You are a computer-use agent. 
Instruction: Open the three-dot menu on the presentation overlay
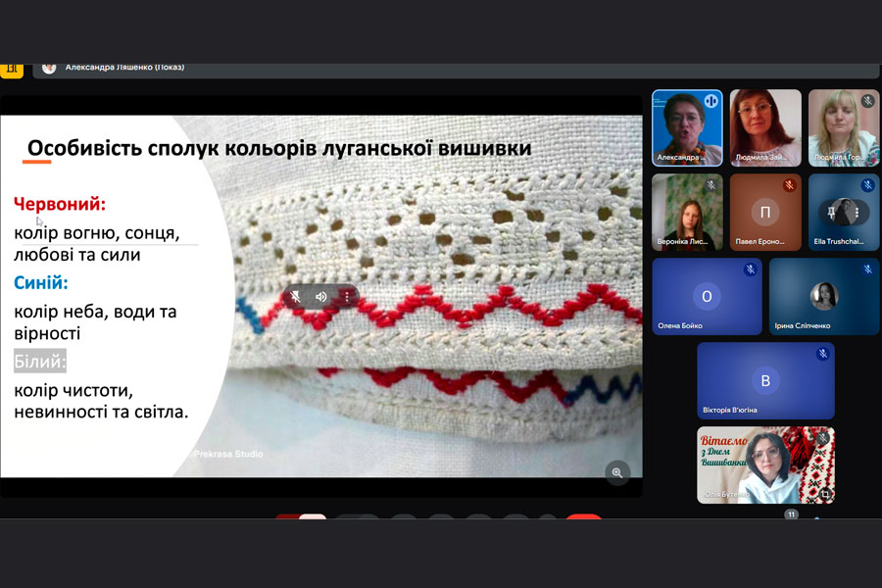pyautogui.click(x=347, y=297)
